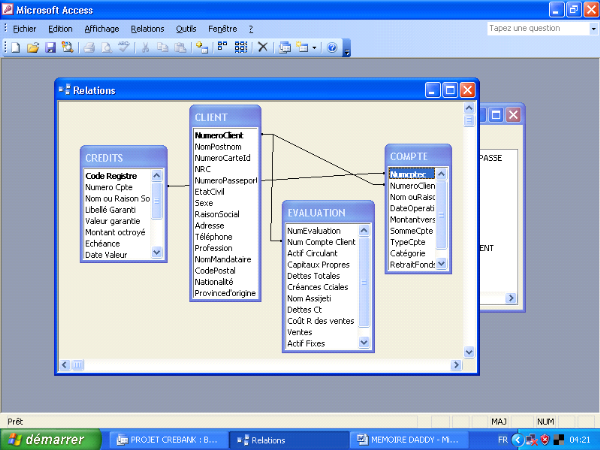The width and height of the screenshot is (600, 450).
Task: Click Show All Relationships icon
Action: (241, 47)
